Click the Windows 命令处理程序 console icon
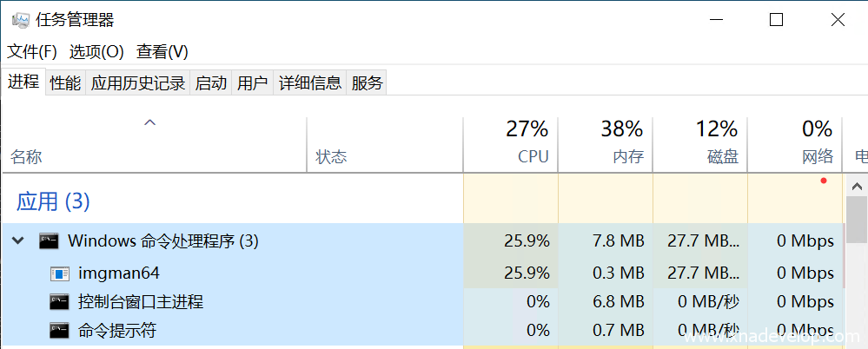The height and width of the screenshot is (349, 868). pos(49,241)
